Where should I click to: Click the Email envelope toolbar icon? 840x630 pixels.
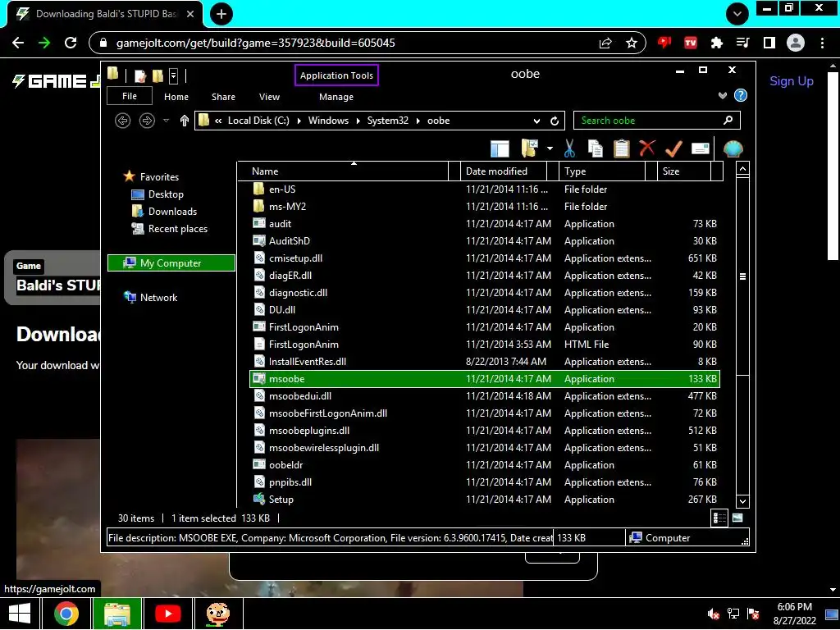(701, 148)
